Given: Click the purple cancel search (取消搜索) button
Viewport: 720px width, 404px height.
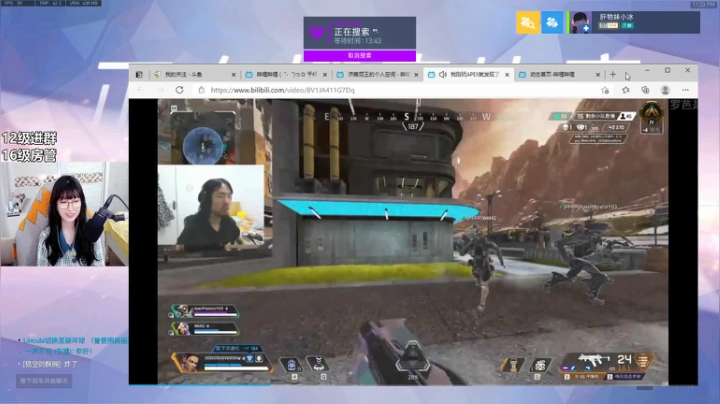Looking at the screenshot, I should (x=360, y=56).
